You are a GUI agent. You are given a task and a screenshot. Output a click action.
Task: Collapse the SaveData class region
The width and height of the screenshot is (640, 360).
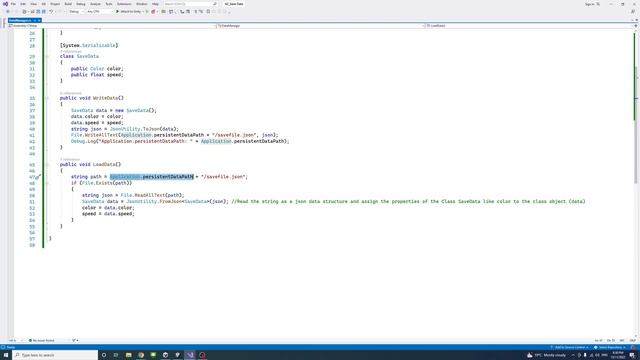click(x=47, y=56)
